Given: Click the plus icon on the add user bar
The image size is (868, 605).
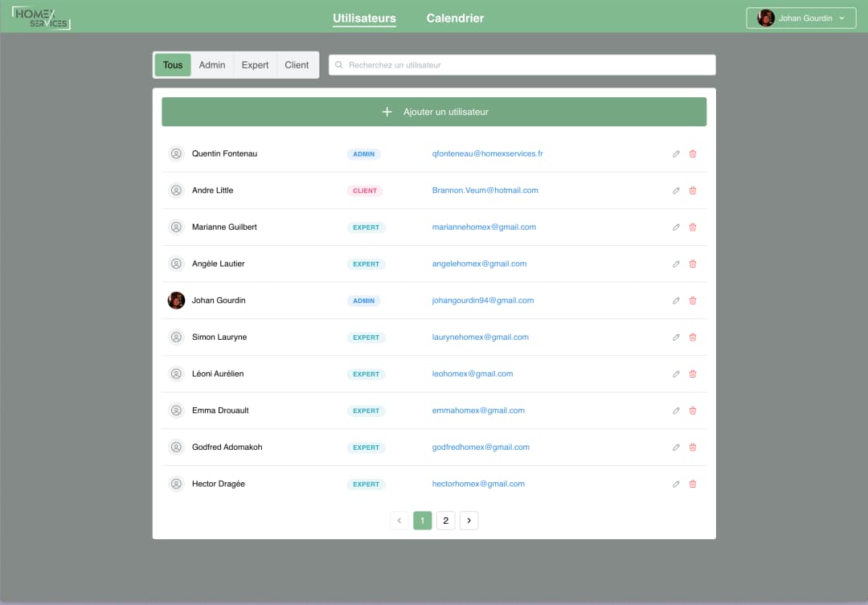Looking at the screenshot, I should (387, 112).
